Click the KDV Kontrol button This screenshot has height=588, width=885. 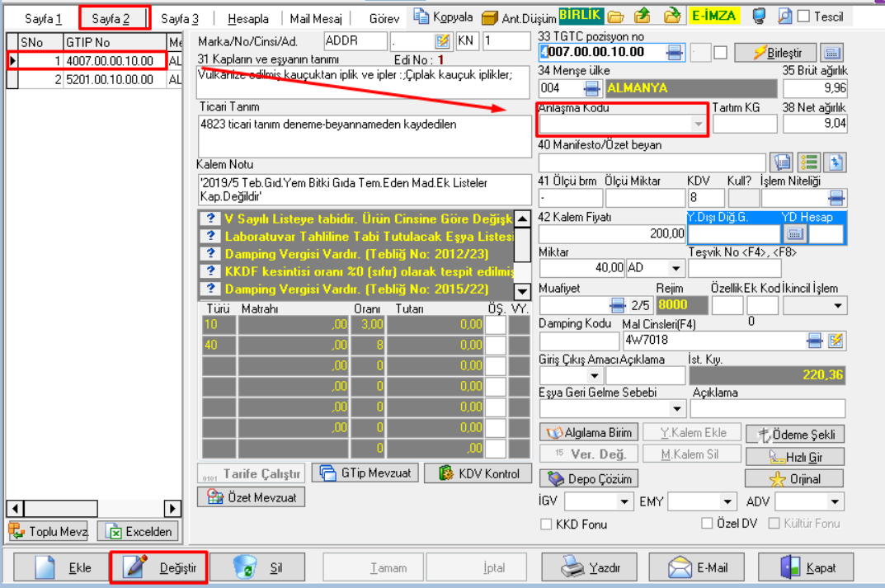478,473
